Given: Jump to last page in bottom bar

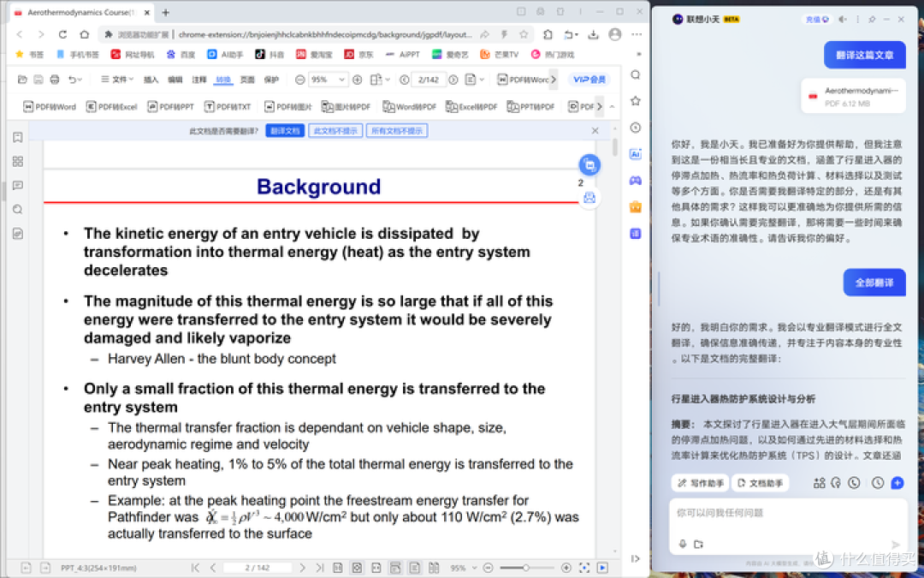Looking at the screenshot, I should click(x=319, y=568).
